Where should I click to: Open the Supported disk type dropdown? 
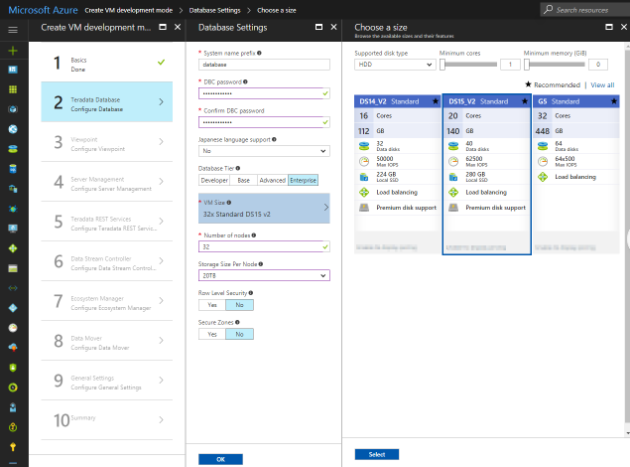click(x=392, y=64)
